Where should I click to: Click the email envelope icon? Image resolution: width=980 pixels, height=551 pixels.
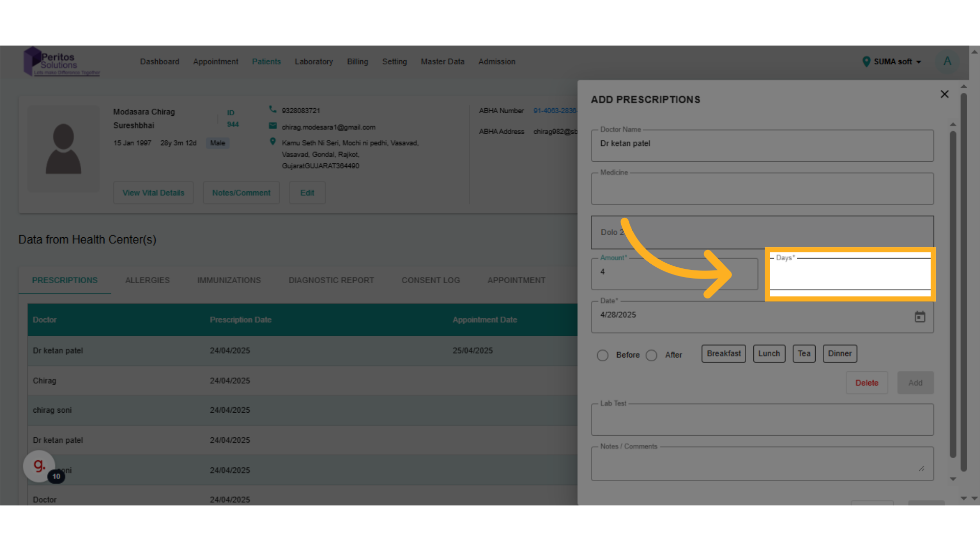273,126
